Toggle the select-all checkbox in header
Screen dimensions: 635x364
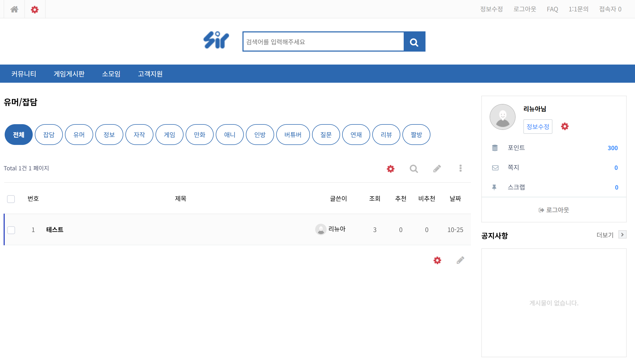point(11,199)
